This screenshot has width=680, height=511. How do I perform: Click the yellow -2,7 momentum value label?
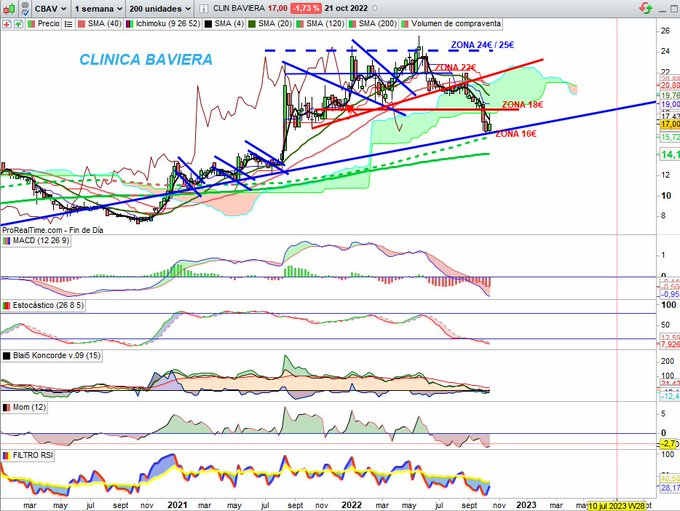click(x=668, y=444)
